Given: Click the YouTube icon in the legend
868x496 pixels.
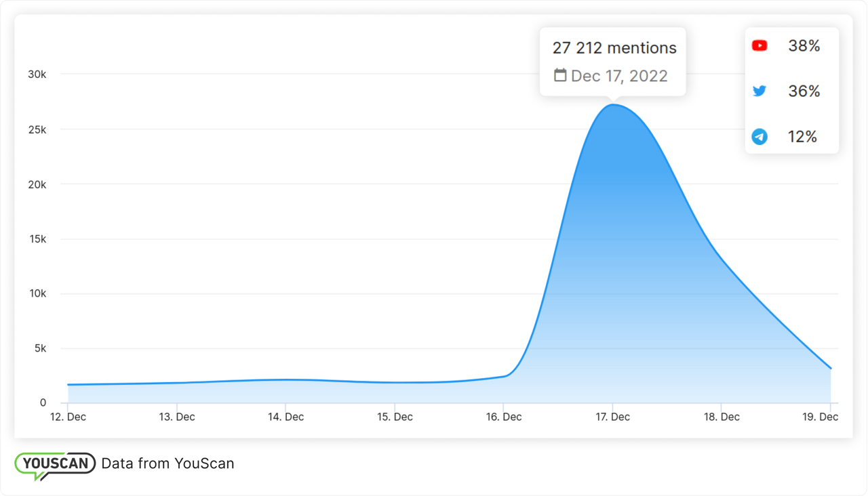Looking at the screenshot, I should point(759,46).
